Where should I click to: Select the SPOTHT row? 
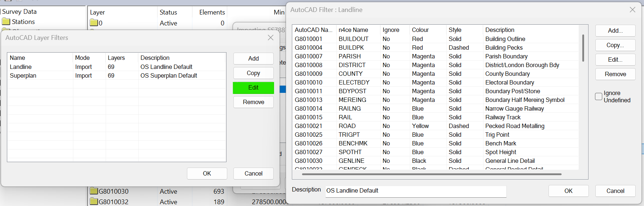pyautogui.click(x=436, y=152)
